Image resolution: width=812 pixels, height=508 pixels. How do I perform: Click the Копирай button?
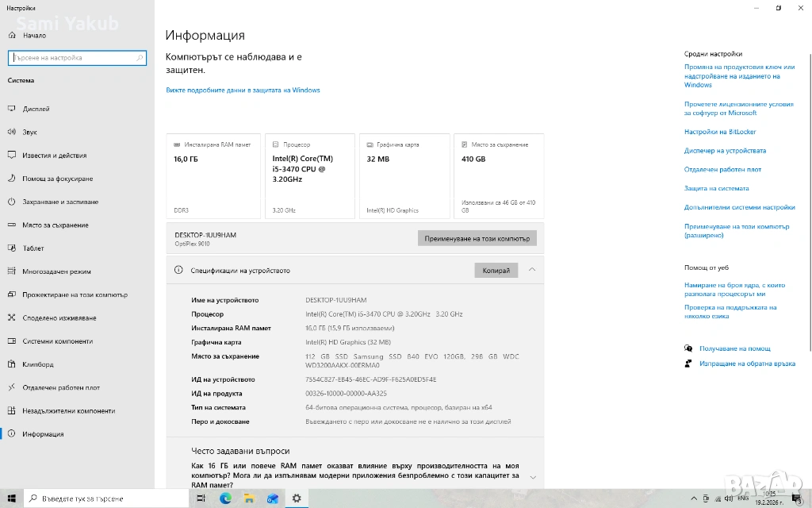coord(496,271)
